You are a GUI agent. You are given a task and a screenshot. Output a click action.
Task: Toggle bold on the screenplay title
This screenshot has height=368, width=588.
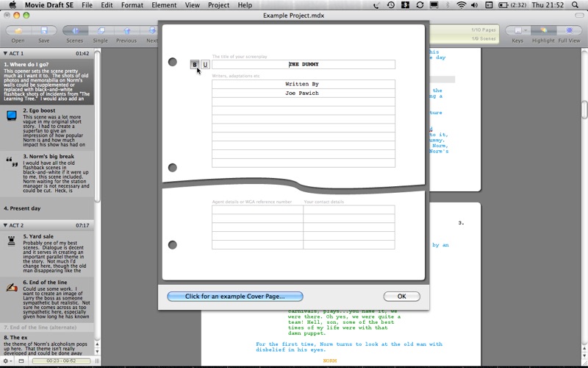[195, 65]
